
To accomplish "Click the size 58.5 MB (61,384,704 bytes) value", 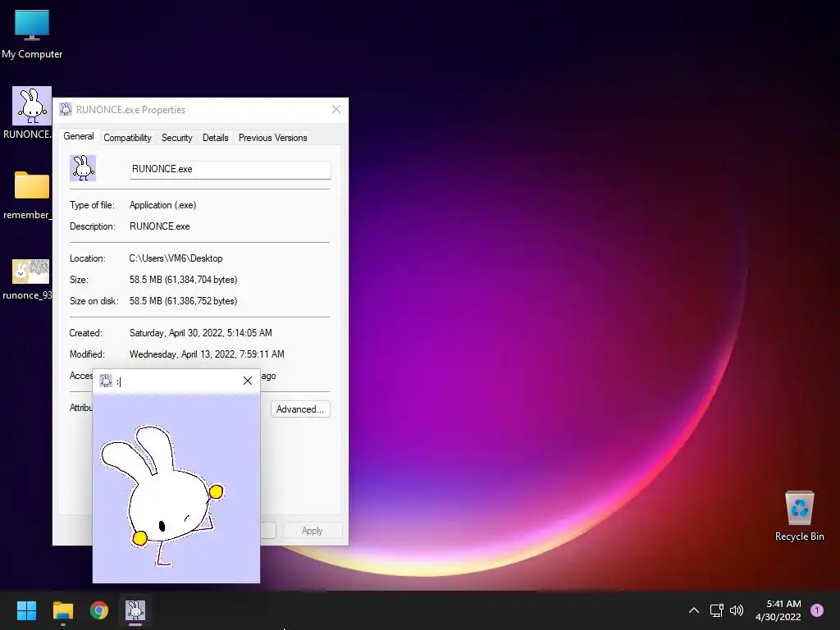I will [183, 280].
